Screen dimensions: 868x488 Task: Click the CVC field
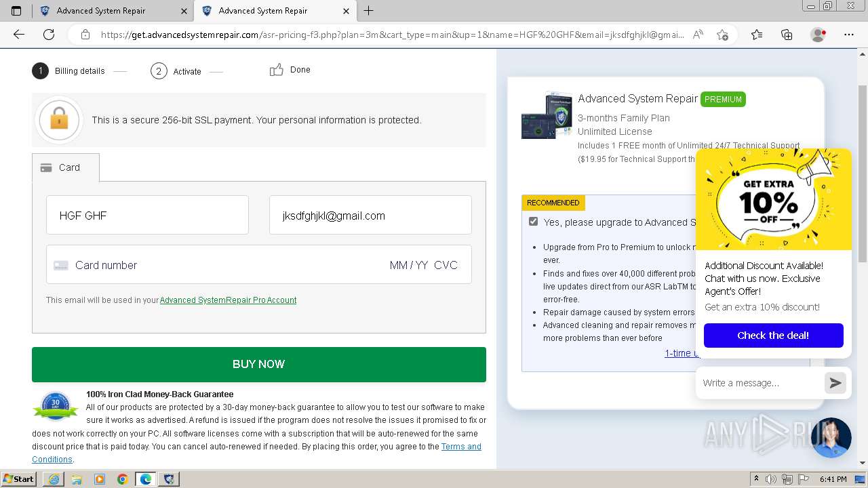[x=446, y=265]
